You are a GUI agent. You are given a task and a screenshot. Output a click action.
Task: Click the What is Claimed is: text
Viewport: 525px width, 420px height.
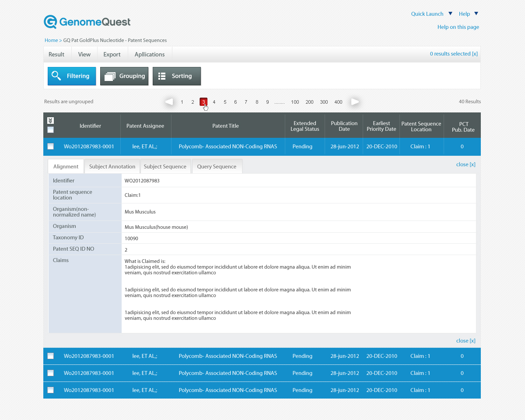tap(145, 261)
